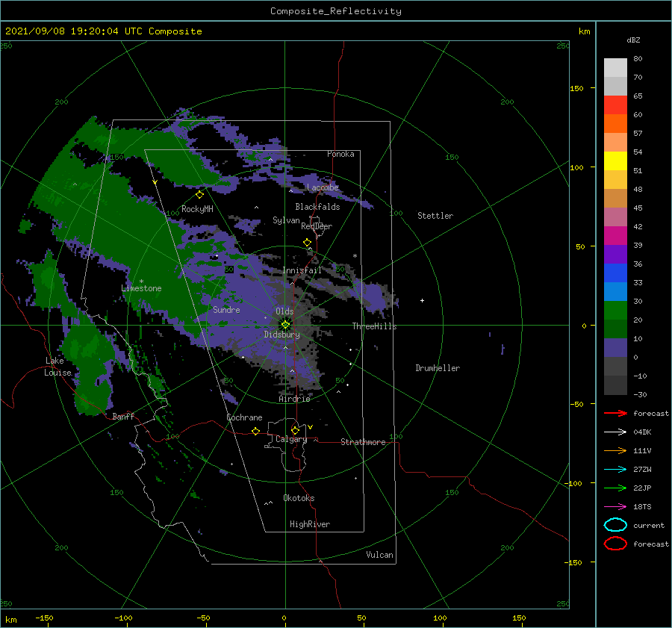Click the magenta swatch in dBZ legend
Screen dimensions: 672x628
click(x=615, y=235)
